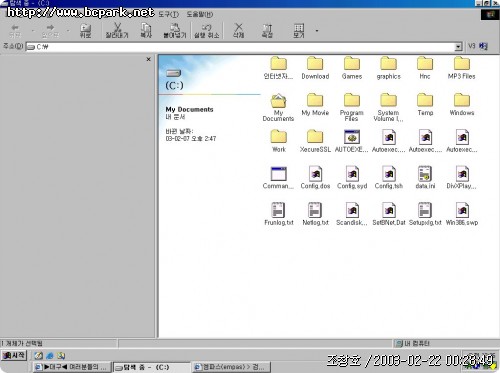Image resolution: width=500 pixels, height=373 pixels.
Task: Click the 내 컴퓨터 status bar zone
Action: click(445, 343)
